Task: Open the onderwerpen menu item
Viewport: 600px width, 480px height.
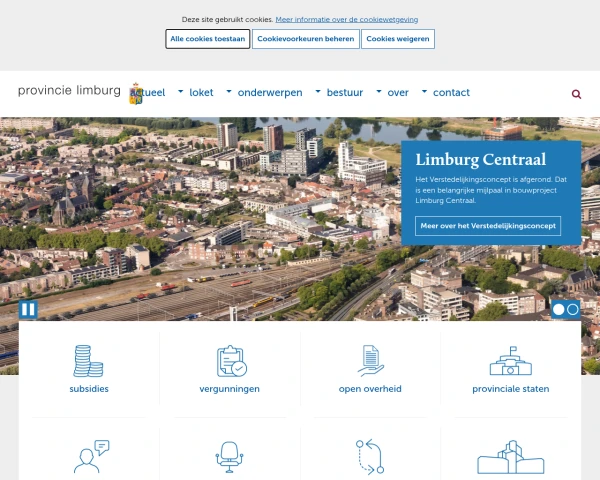Action: click(270, 93)
